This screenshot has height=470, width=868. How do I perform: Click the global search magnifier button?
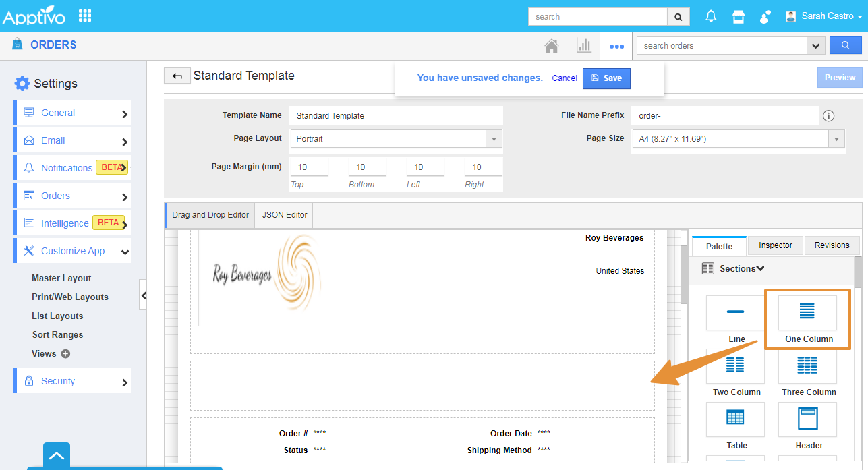[678, 17]
